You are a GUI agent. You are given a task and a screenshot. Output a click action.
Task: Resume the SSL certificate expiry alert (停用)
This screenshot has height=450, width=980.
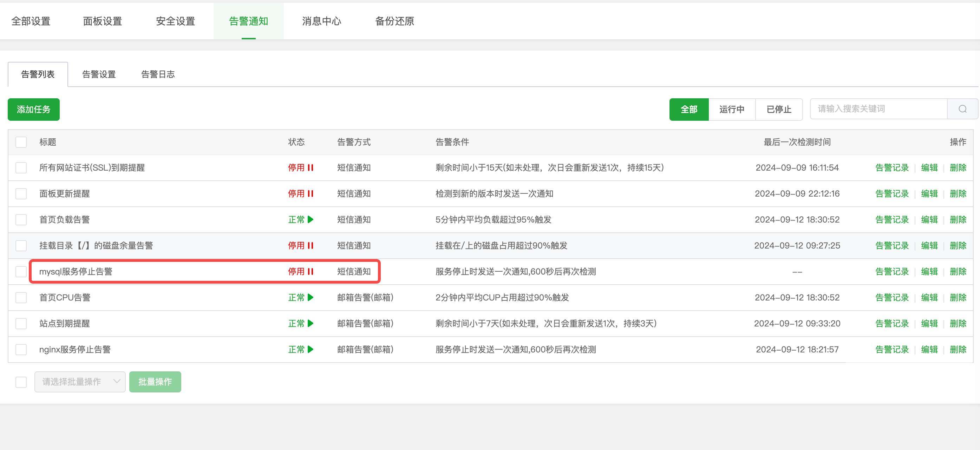[301, 168]
